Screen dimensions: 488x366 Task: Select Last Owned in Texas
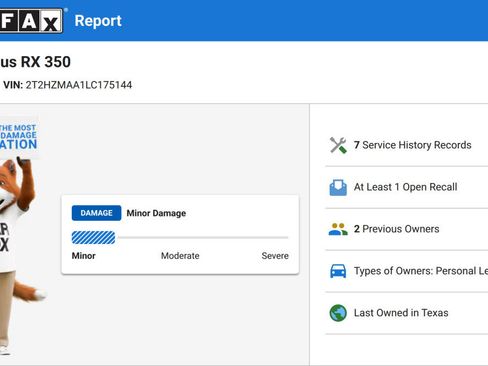[x=401, y=313]
